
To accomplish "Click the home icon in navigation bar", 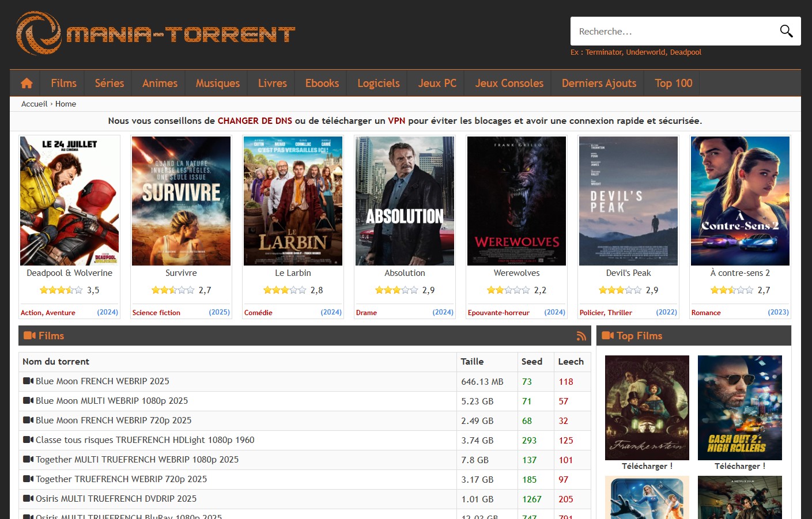I will [x=27, y=84].
